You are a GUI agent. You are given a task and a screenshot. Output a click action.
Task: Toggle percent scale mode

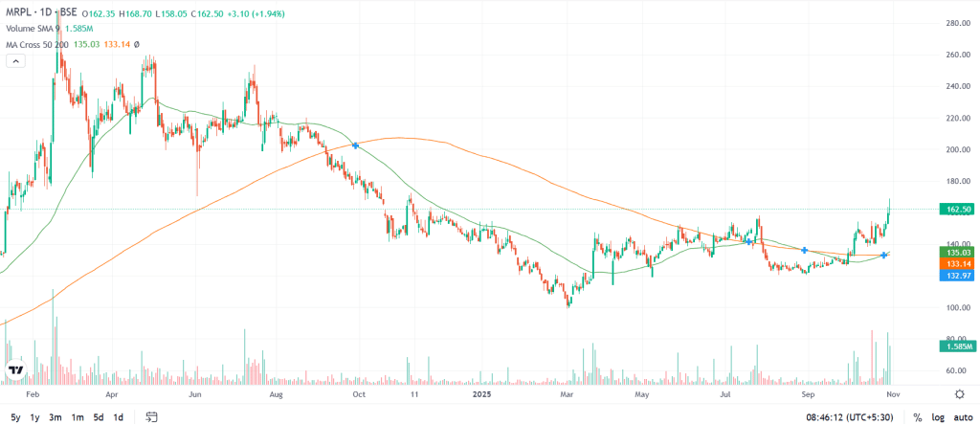(917, 417)
